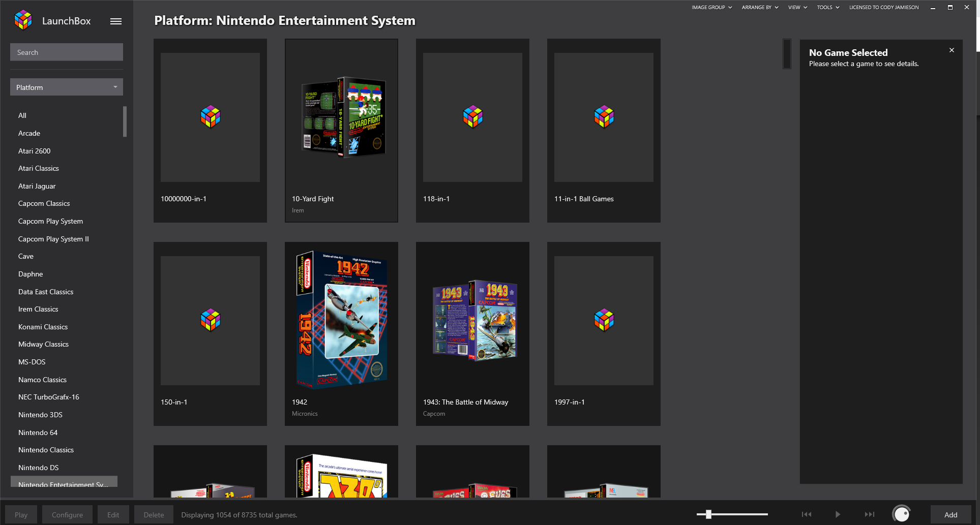Select the 11-in-1 Ball Games placeholder
This screenshot has width=980, height=525.
coord(604,117)
